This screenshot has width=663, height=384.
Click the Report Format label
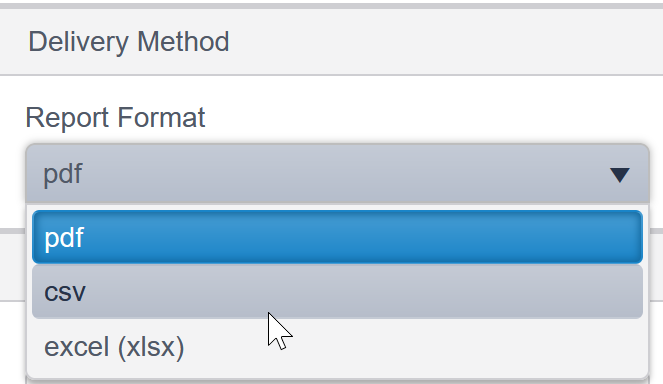click(x=115, y=117)
